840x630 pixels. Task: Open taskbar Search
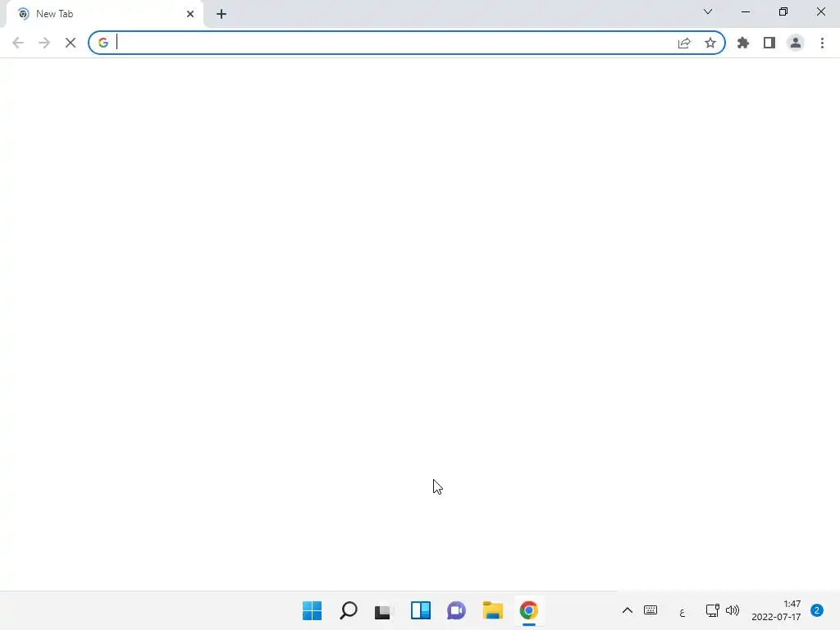348,610
